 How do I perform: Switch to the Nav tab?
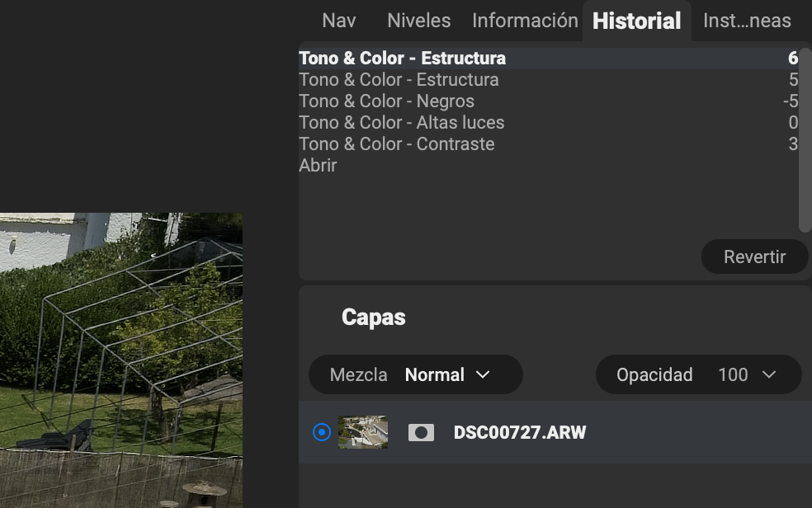338,21
